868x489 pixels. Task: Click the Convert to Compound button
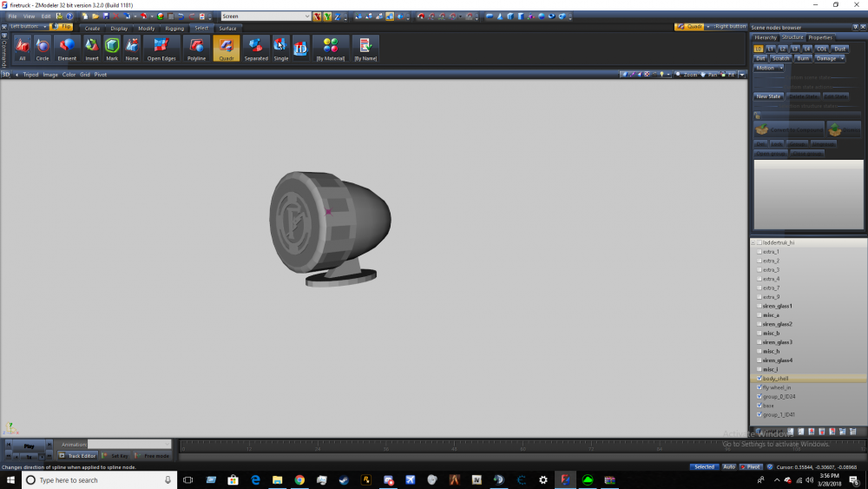coord(789,129)
